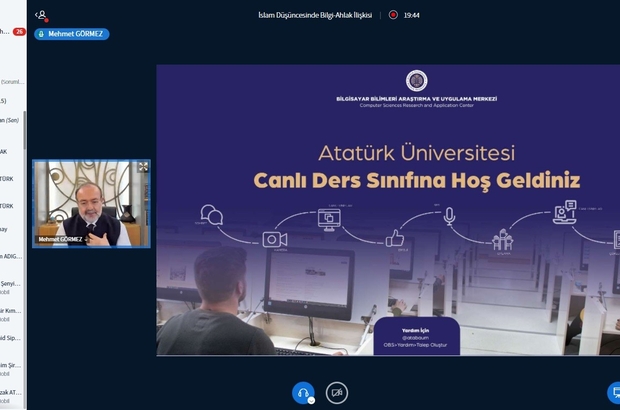The image size is (620, 410).
Task: Click the red 26 unread badge
Action: (19, 32)
